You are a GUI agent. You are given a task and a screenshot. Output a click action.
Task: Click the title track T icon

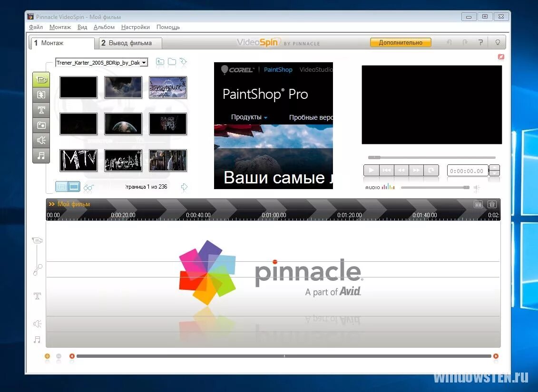(38, 296)
